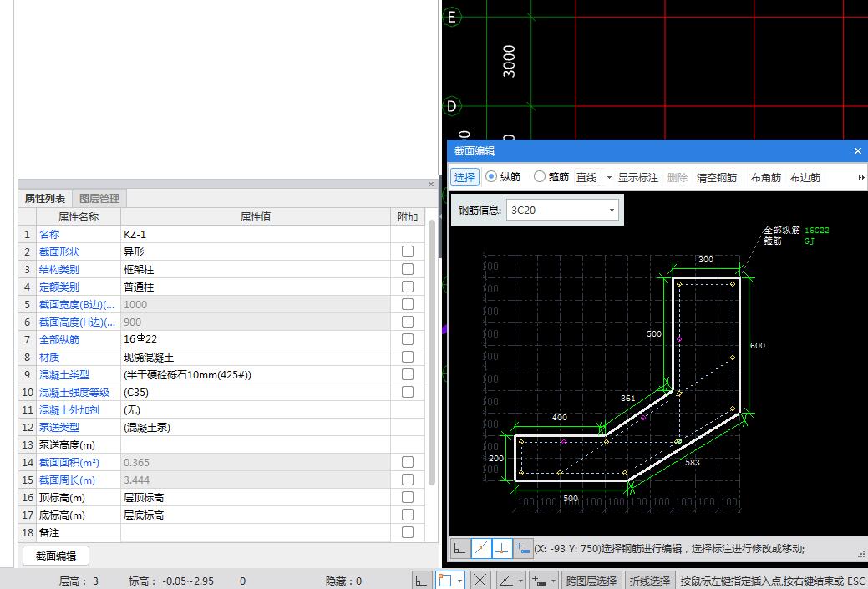Click the property table vertical scrollbar
The width and height of the screenshot is (868, 589).
(432, 354)
